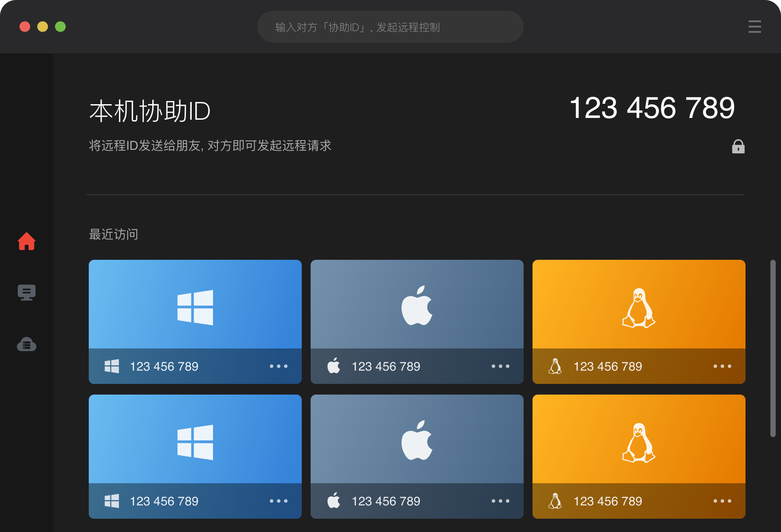Click the local ID number 123 456 789
This screenshot has width=781, height=532.
click(x=651, y=108)
